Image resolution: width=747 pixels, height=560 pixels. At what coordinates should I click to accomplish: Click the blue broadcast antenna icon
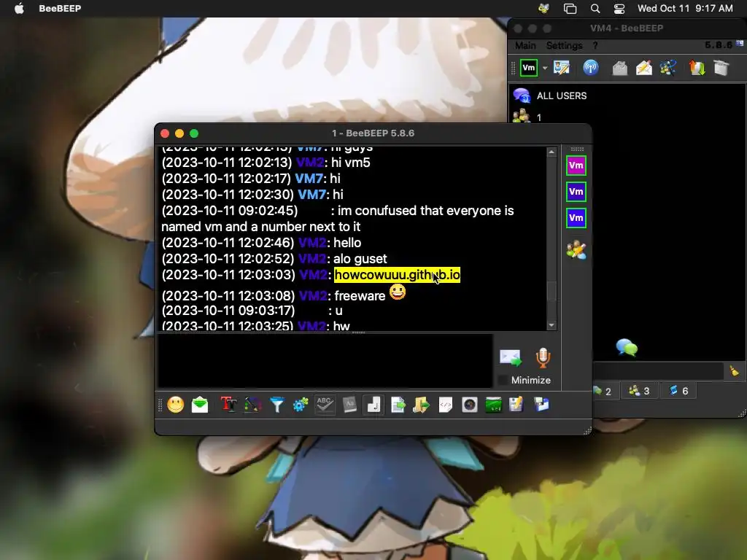(591, 68)
